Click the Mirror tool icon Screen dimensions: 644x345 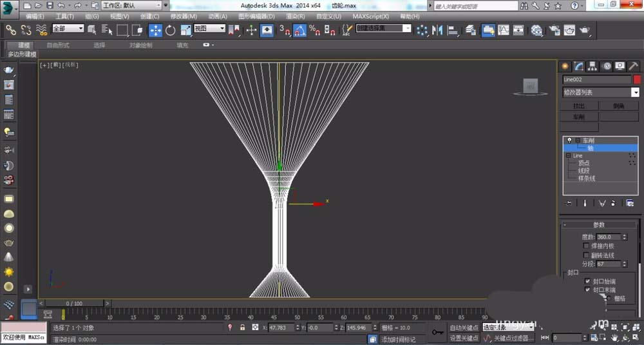[439, 30]
